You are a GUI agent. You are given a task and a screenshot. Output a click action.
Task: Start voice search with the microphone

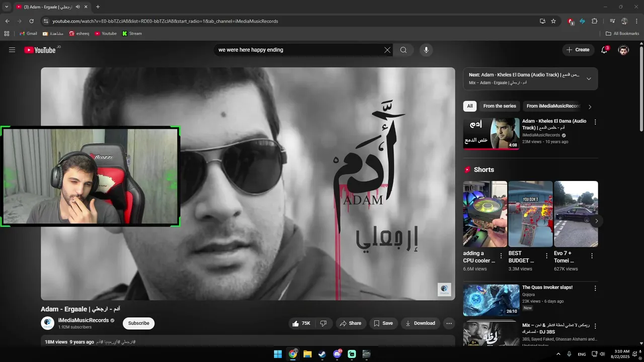426,50
